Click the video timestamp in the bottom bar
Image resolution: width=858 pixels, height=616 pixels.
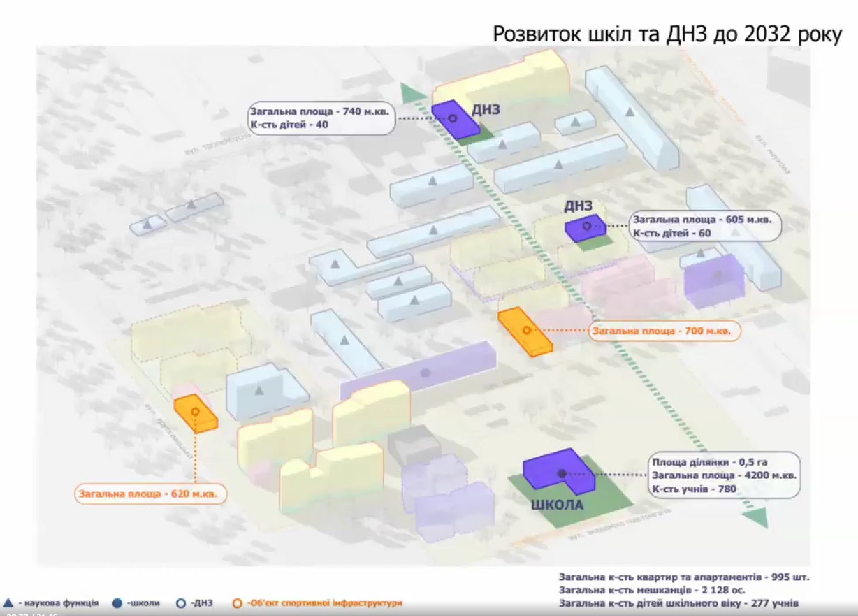click(32, 614)
